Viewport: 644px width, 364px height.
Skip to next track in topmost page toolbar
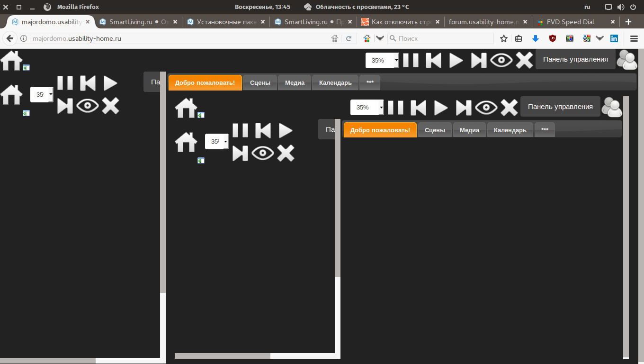pyautogui.click(x=479, y=60)
